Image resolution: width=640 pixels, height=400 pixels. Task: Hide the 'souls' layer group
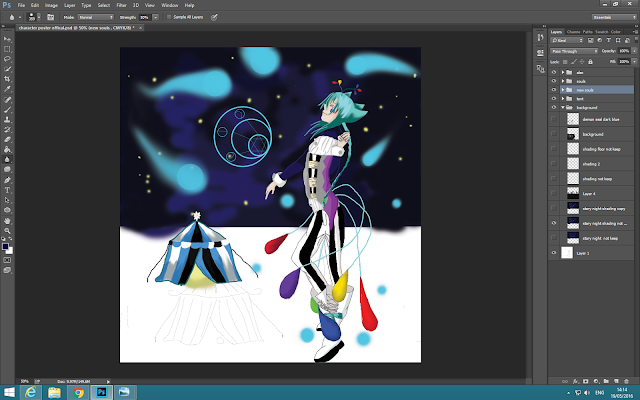[x=553, y=81]
